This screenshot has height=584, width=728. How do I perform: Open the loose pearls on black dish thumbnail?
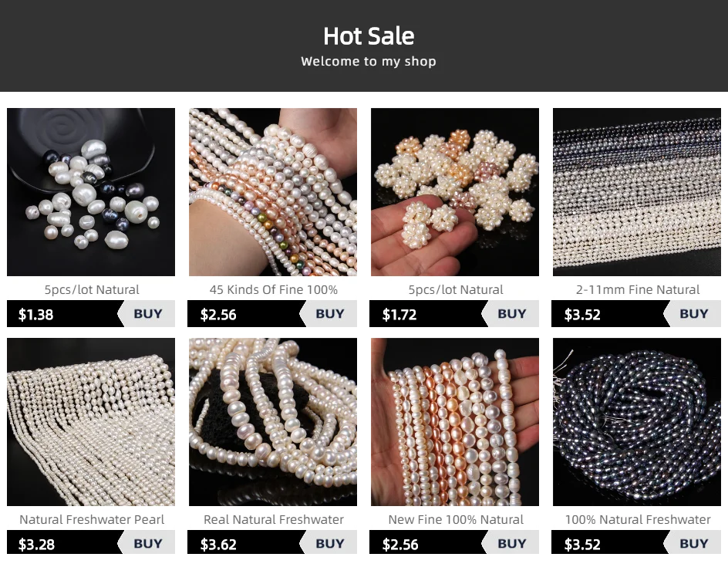pyautogui.click(x=91, y=192)
